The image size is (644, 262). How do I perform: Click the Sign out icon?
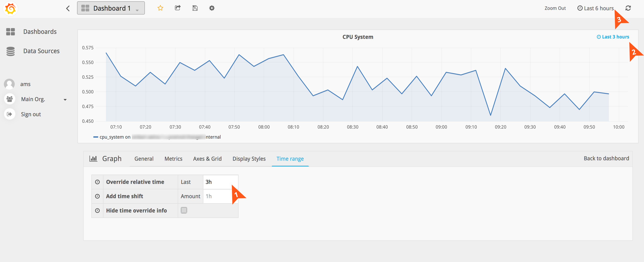[x=9, y=114]
